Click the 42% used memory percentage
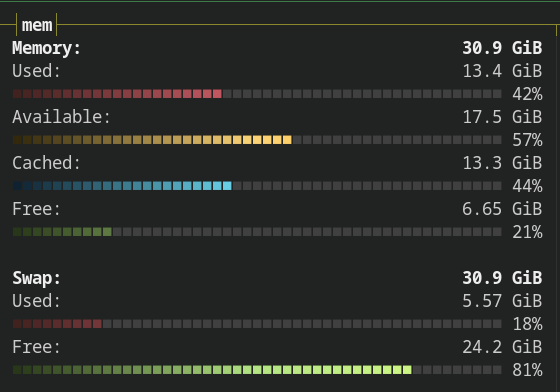Screen dimensions: 560x392 [528, 94]
